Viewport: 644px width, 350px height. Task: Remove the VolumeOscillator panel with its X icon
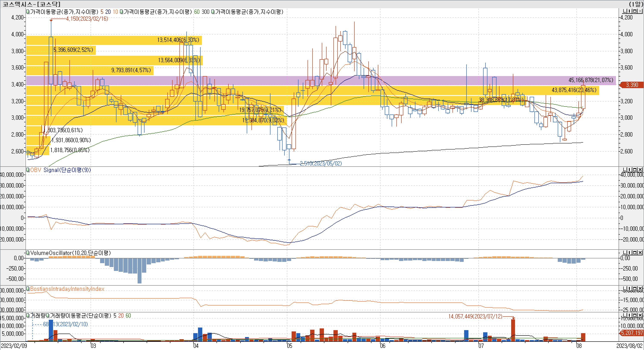[x=640, y=253]
